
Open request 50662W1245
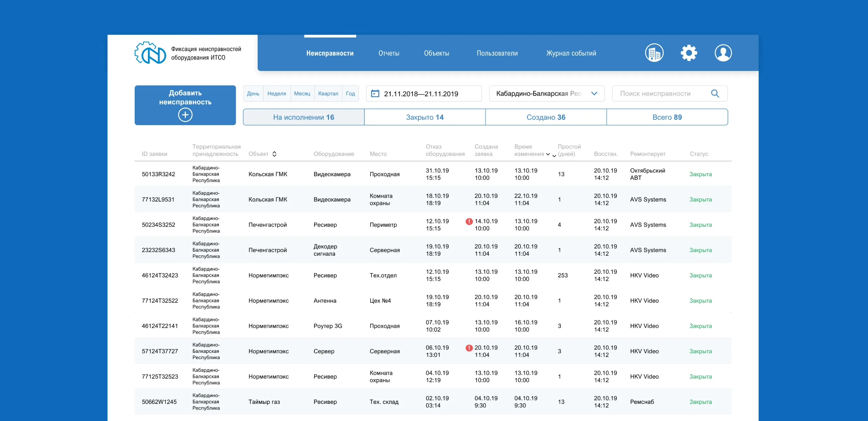(x=159, y=402)
